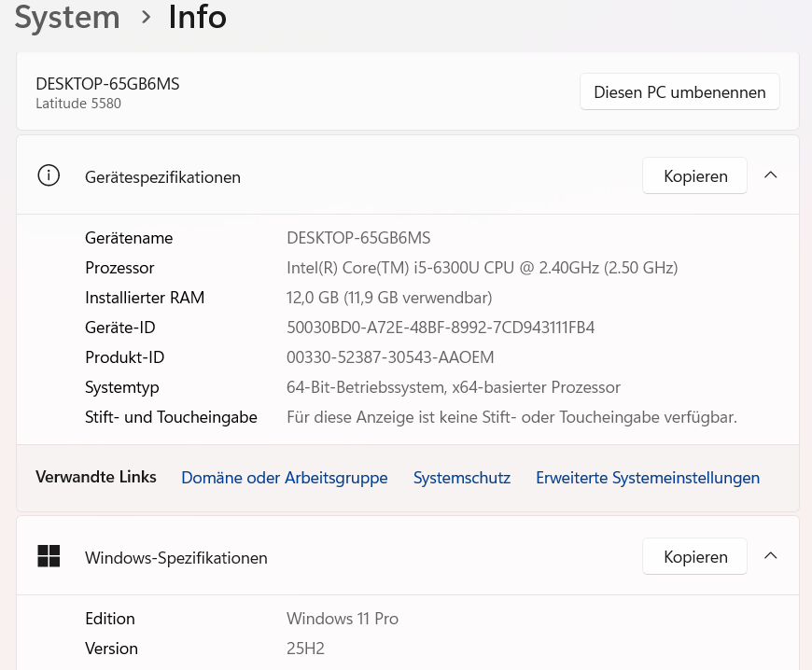
Task: Click the Gerätename label
Action: (129, 238)
